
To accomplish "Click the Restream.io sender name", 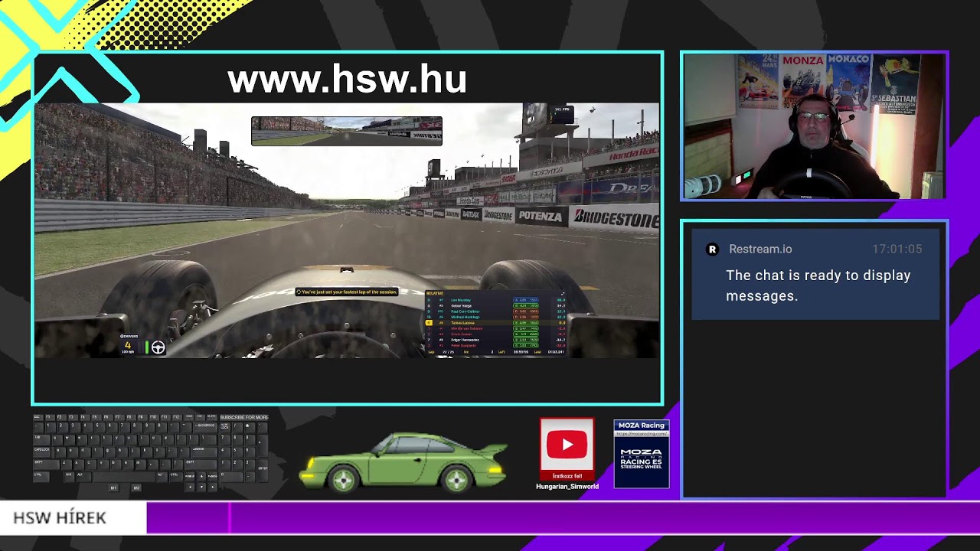I will [x=760, y=249].
